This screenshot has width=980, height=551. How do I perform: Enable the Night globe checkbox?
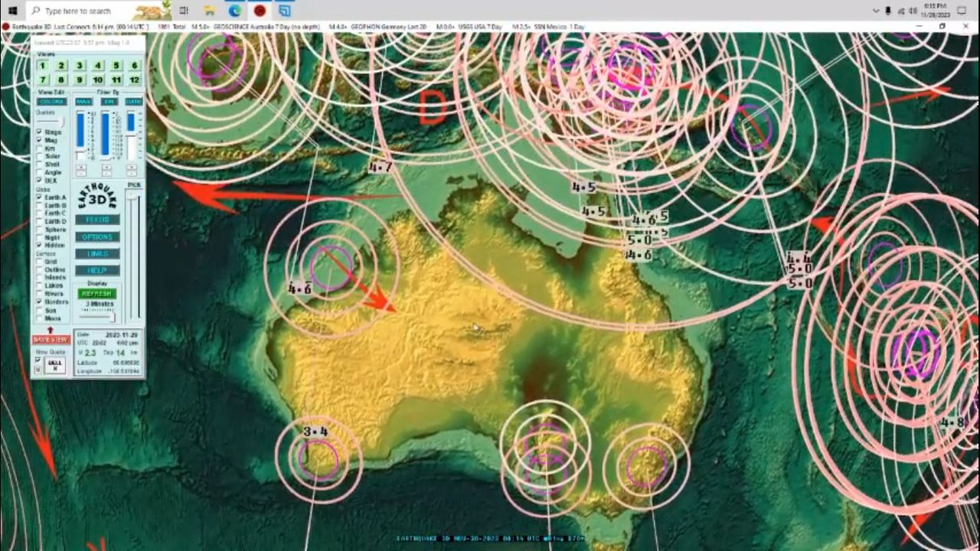point(40,237)
